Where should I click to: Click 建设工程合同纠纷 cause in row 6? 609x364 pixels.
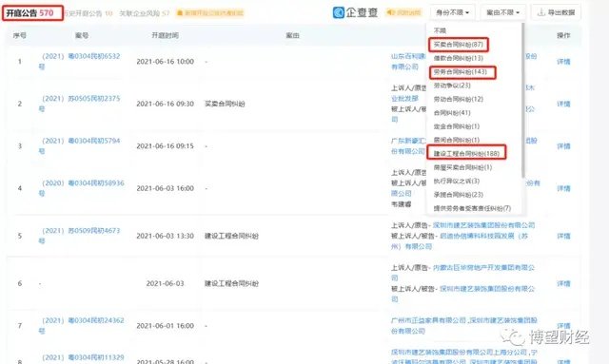coord(231,283)
